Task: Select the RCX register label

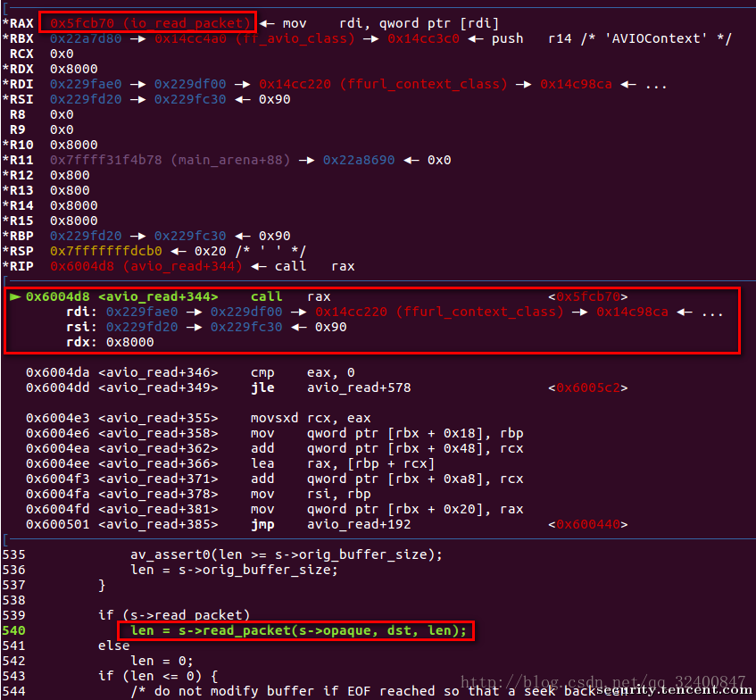Action: [x=21, y=54]
